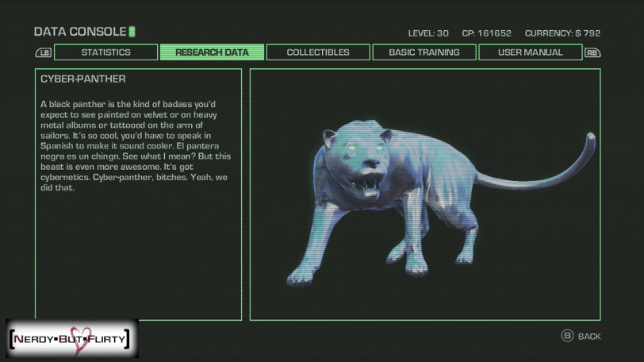Open the User Manual tab
The height and width of the screenshot is (362, 644).
point(531,52)
